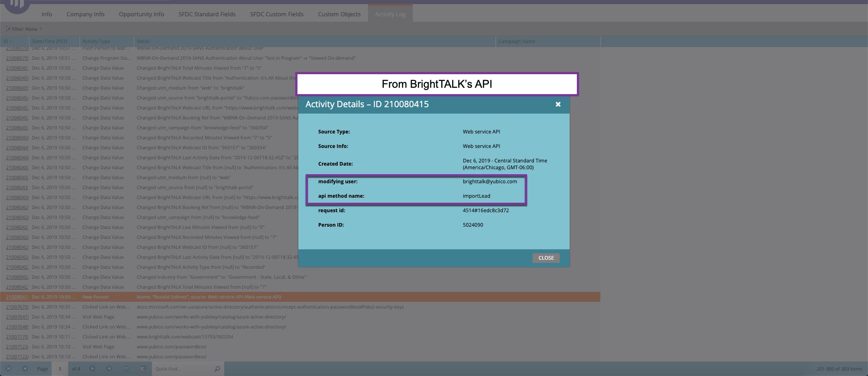The image size is (868, 376).
Task: Click the Source Type value Web service API
Action: [481, 132]
